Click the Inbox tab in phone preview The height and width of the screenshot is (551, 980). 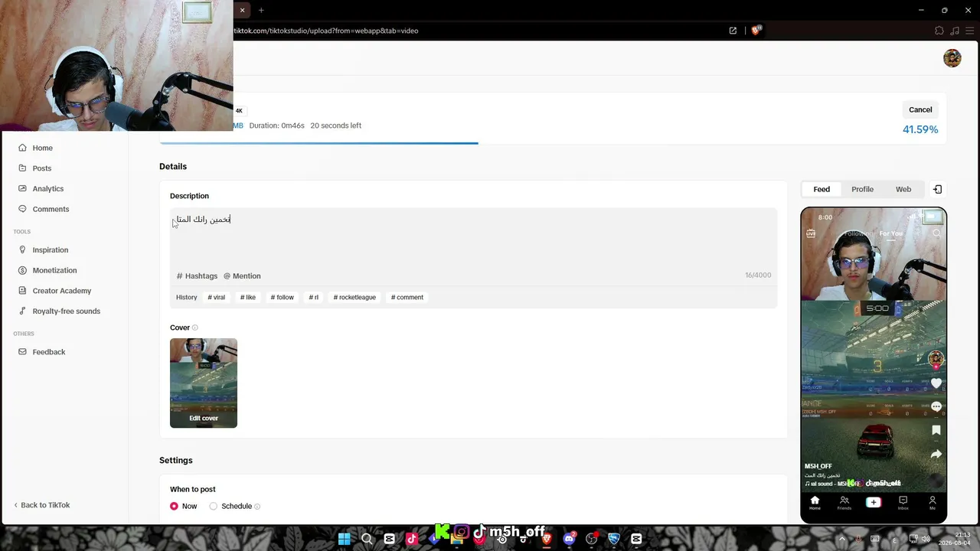point(903,503)
